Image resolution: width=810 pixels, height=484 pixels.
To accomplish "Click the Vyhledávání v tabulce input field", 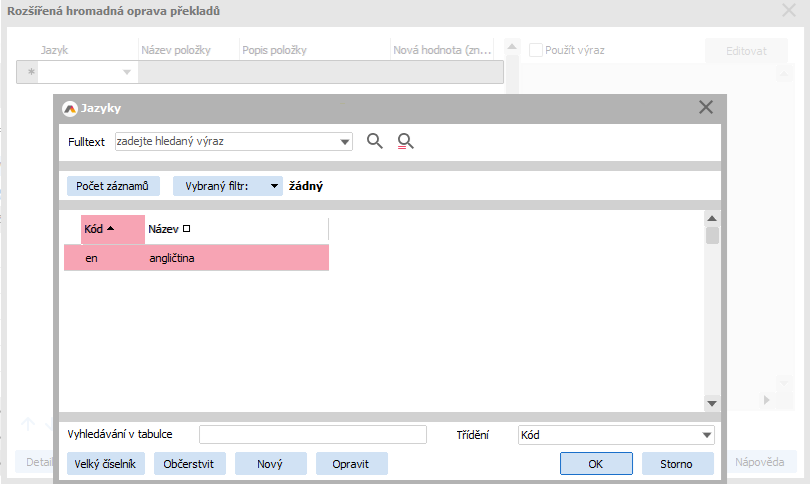I will coord(312,435).
